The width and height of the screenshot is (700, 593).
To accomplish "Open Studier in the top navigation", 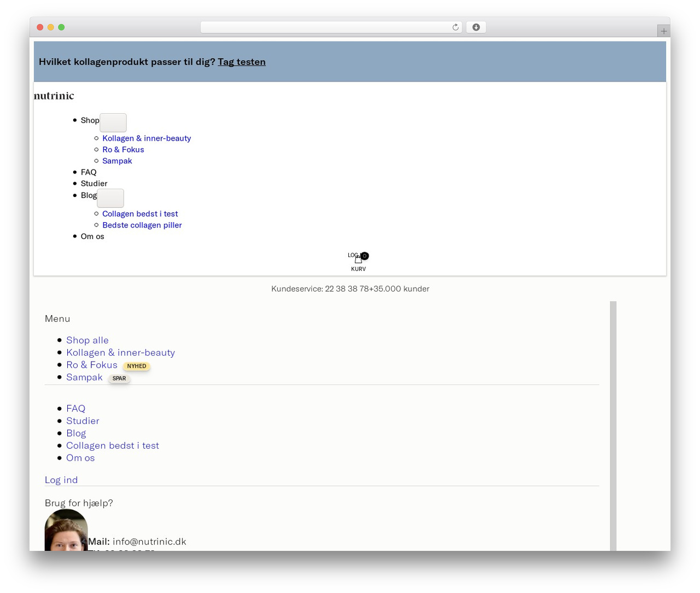I will pyautogui.click(x=94, y=183).
